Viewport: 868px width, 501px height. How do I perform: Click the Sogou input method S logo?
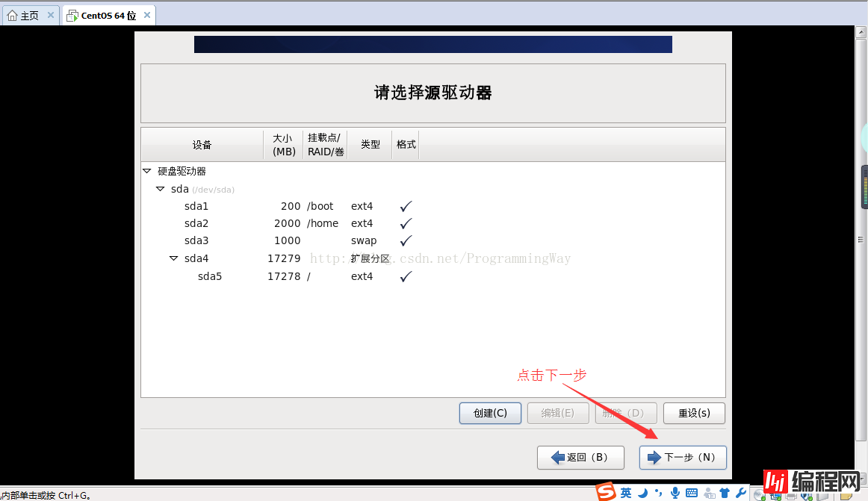pyautogui.click(x=606, y=492)
